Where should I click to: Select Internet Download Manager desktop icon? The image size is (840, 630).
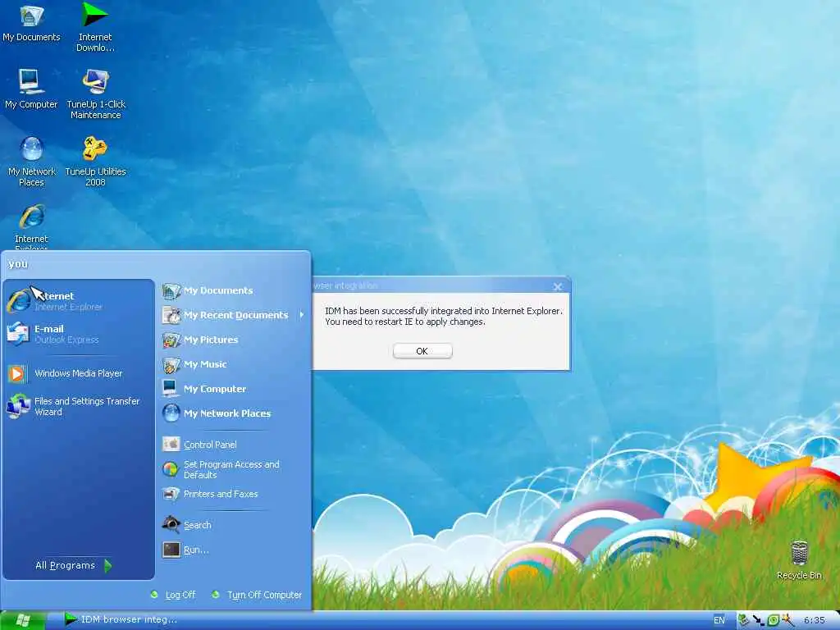[x=95, y=27]
